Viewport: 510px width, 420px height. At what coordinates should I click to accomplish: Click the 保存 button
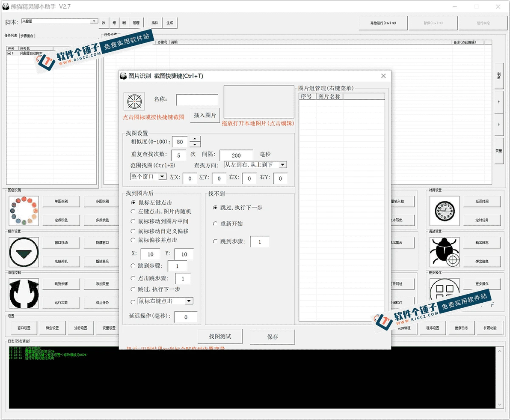(273, 337)
